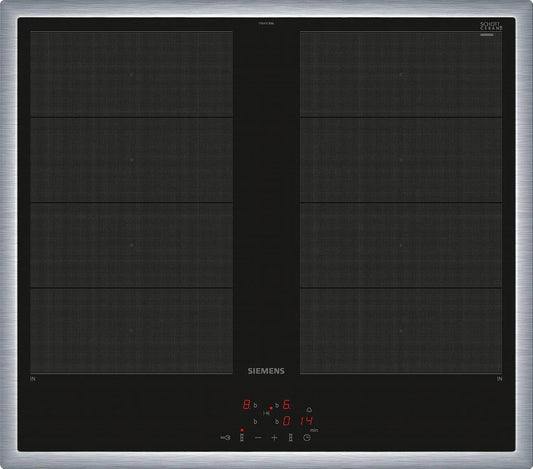Tap the right 'IN' induction marking
This screenshot has width=533, height=469.
[x=499, y=379]
